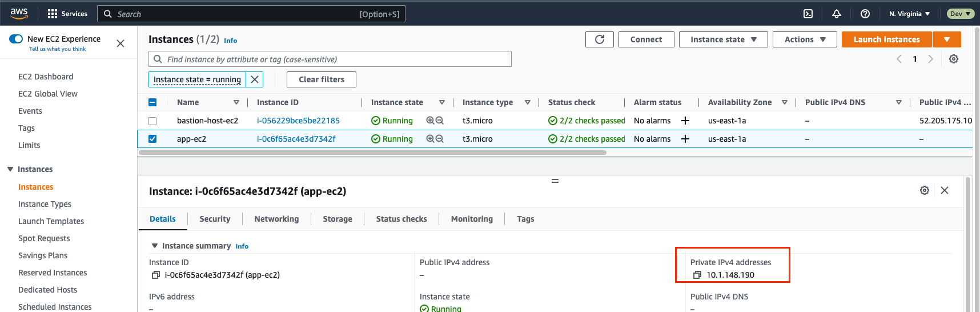Dismiss the New EC2 Experience banner
Image resolution: width=980 pixels, height=312 pixels.
click(121, 43)
